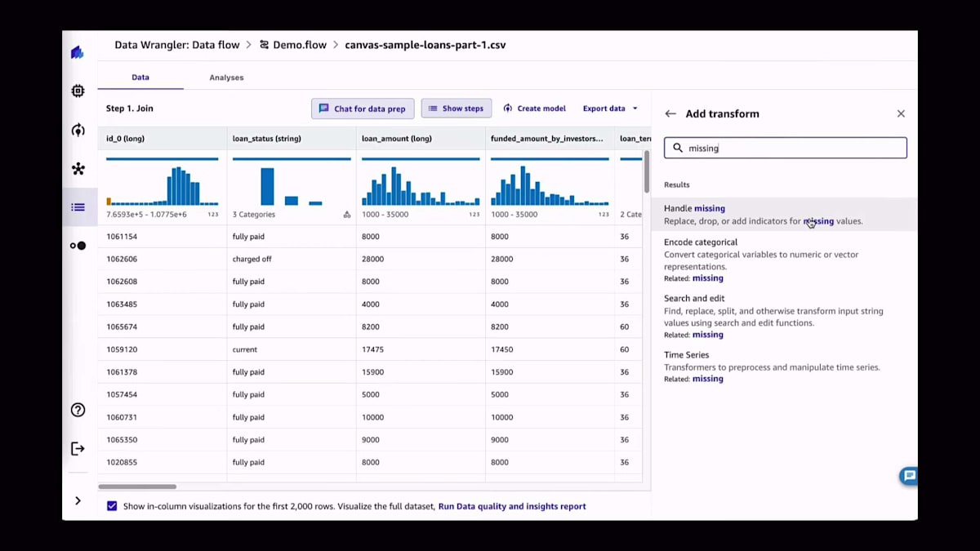Click the Log out icon in sidebar

78,448
